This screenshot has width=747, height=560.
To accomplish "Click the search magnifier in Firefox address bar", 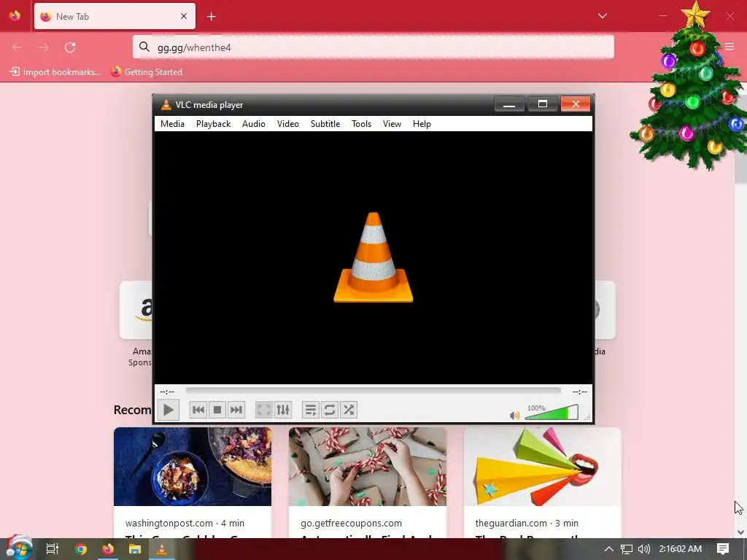I will [x=144, y=47].
